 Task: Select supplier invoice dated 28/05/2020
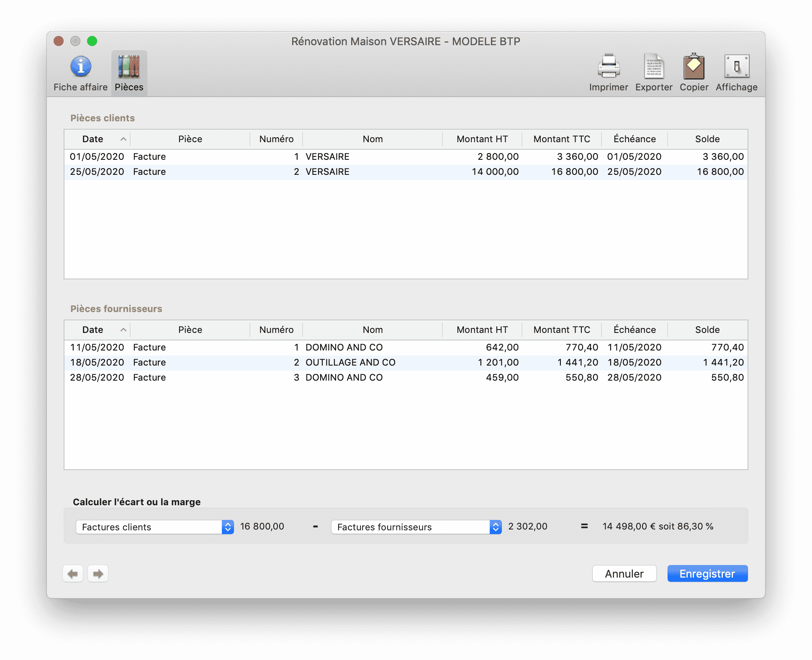pos(406,377)
